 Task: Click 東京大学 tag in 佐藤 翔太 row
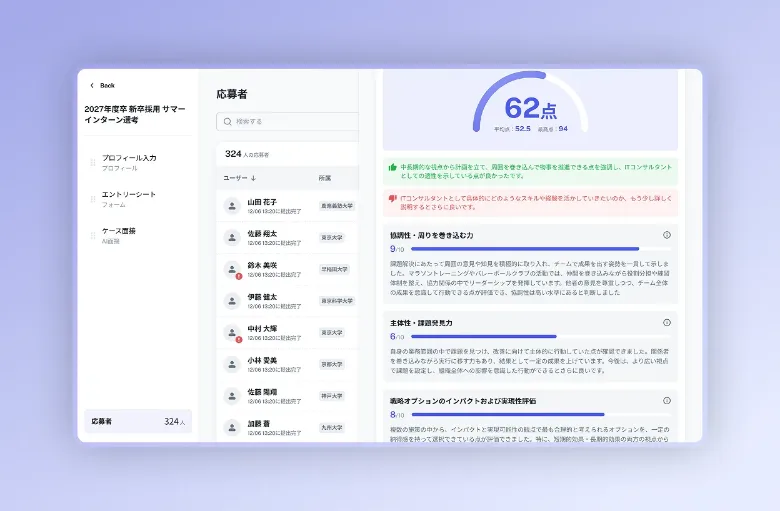pos(332,238)
